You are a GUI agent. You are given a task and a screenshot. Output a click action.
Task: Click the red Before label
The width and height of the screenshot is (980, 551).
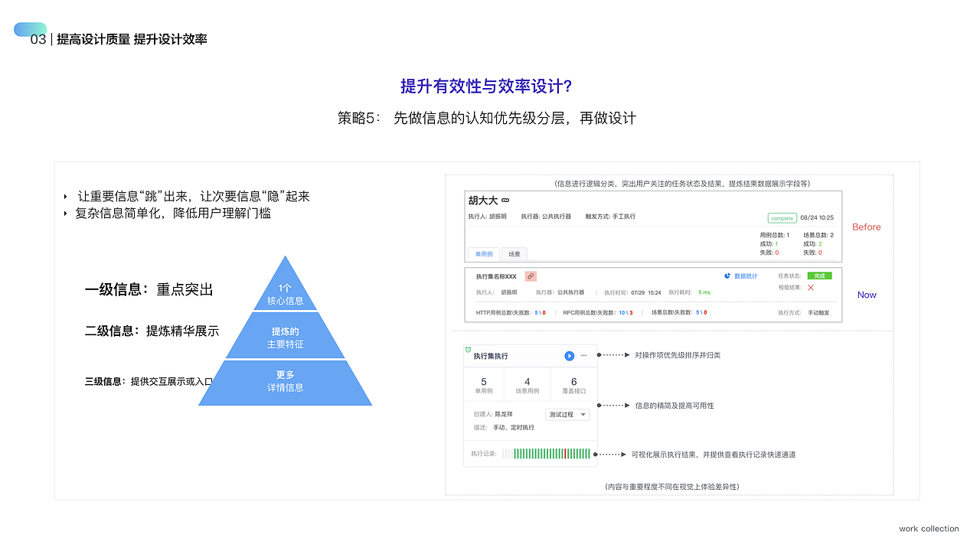pos(866,227)
